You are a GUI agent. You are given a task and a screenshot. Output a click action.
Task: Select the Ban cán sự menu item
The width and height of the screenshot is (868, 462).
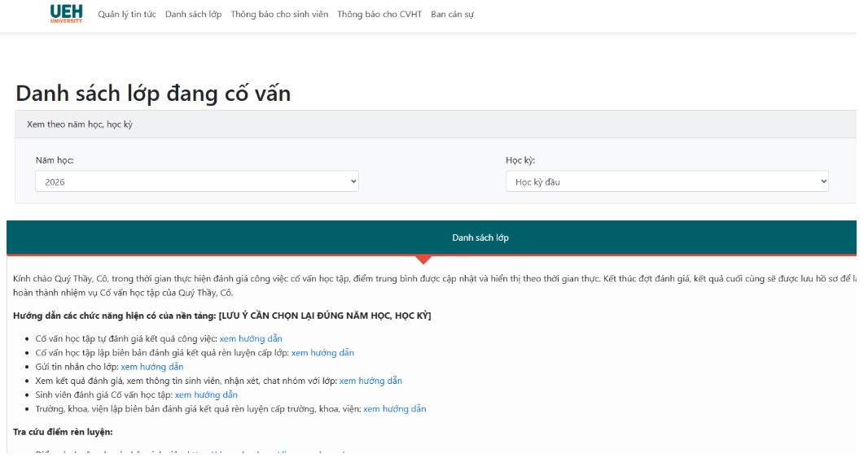tap(452, 15)
